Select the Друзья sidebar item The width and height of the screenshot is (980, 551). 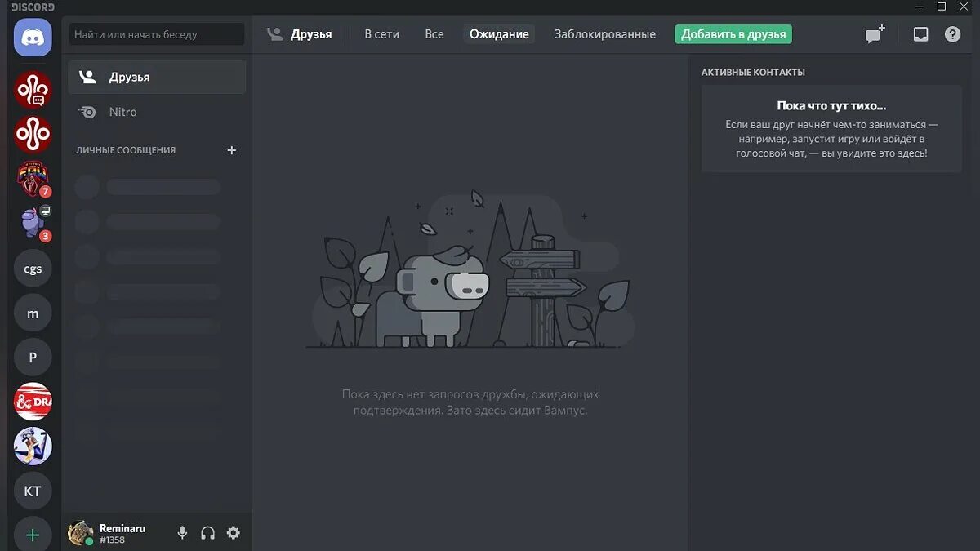click(157, 78)
